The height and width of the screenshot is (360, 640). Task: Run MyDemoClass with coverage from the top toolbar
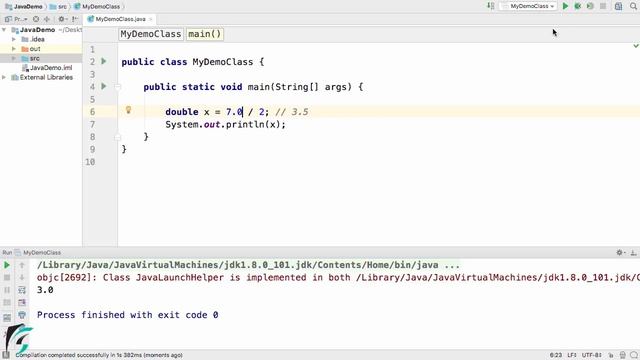[590, 6]
